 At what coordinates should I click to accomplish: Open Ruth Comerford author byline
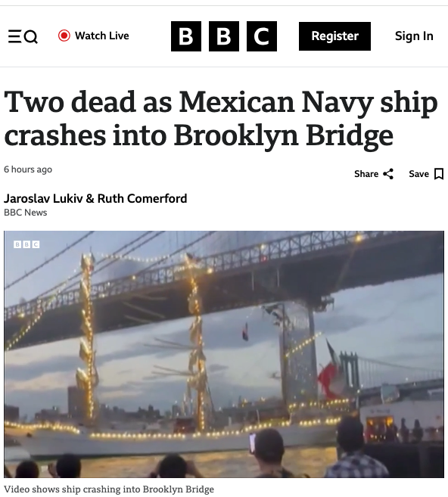point(142,199)
